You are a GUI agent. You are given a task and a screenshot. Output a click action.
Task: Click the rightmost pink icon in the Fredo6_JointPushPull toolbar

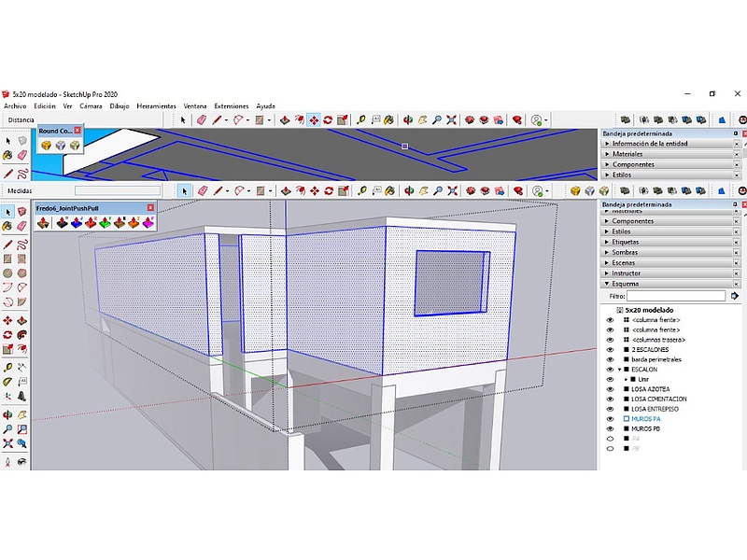click(148, 222)
